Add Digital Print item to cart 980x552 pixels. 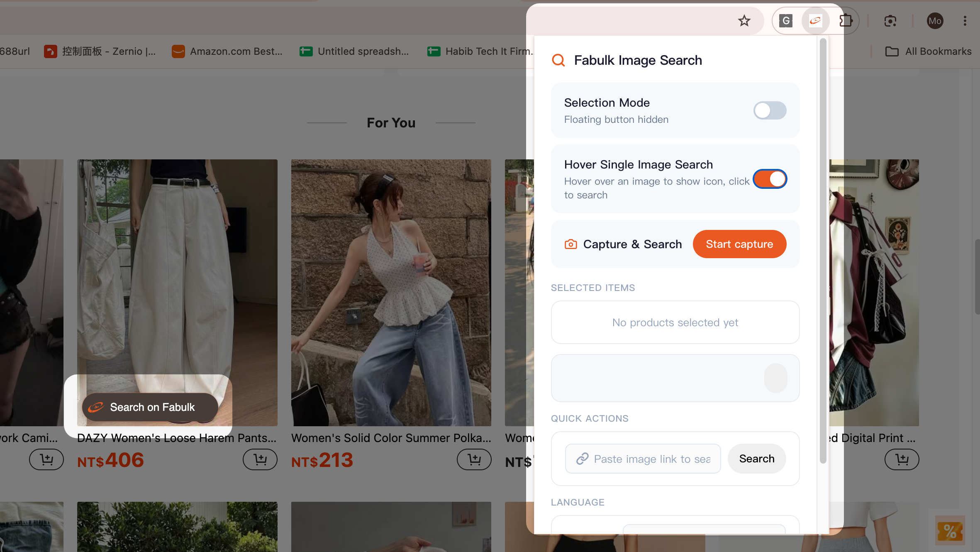(x=902, y=459)
